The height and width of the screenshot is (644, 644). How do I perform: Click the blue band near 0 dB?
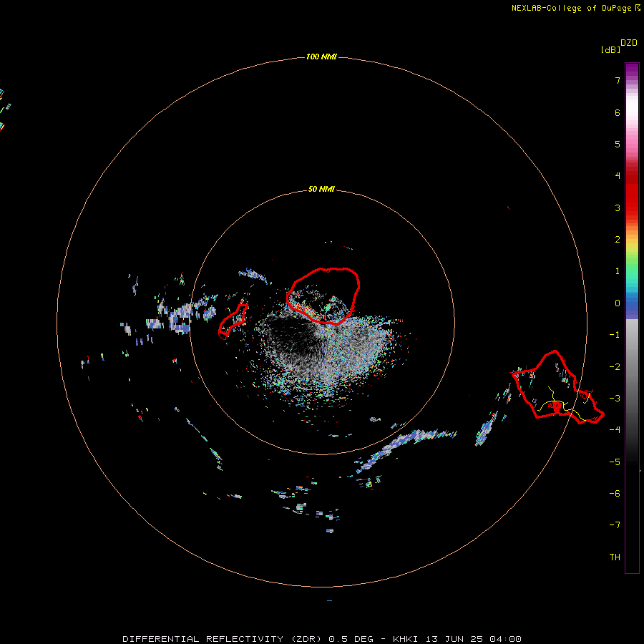pos(632,306)
